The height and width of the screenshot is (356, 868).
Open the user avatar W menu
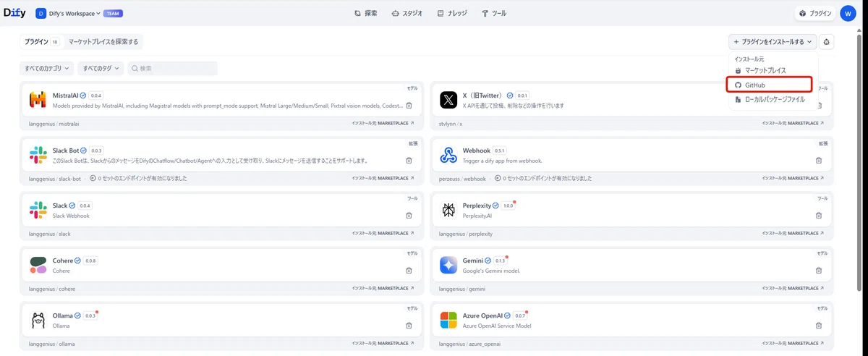pos(848,13)
